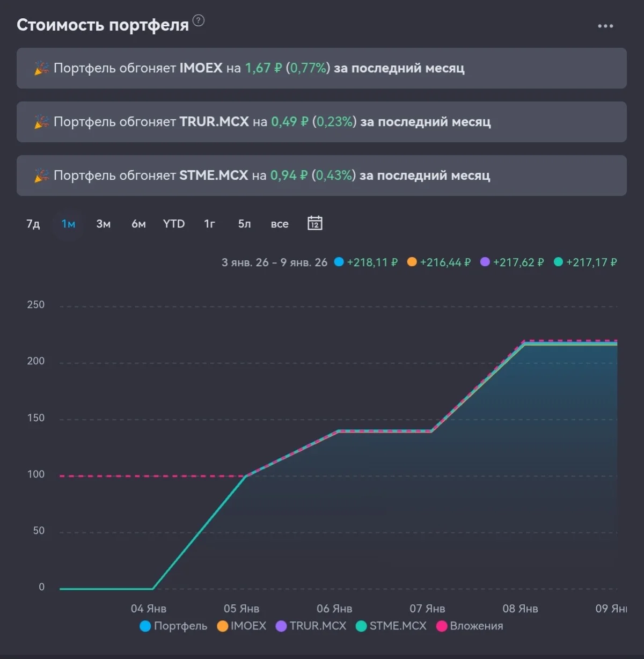
Task: Choose the YTD period
Action: point(174,224)
